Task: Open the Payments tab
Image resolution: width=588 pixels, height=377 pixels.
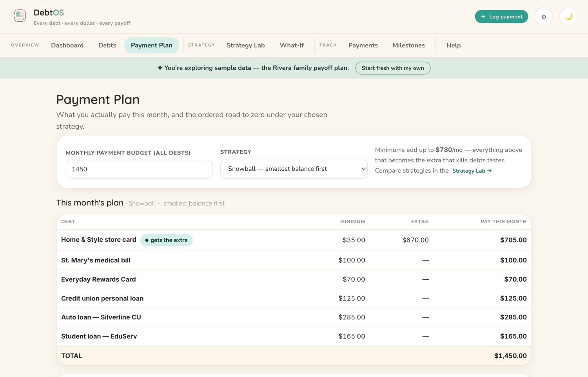Action: pyautogui.click(x=363, y=45)
